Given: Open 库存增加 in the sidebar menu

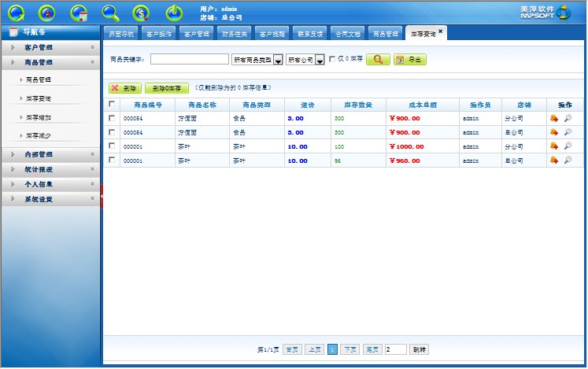Looking at the screenshot, I should pos(39,117).
